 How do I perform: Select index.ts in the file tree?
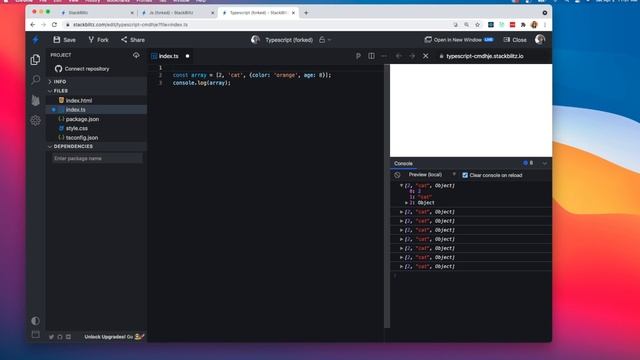click(x=76, y=110)
